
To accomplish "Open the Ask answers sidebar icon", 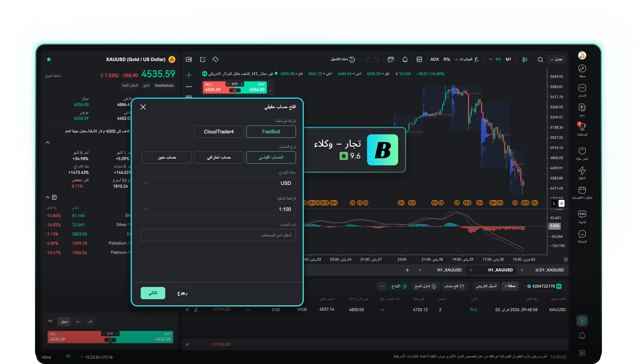I will [x=582, y=214].
